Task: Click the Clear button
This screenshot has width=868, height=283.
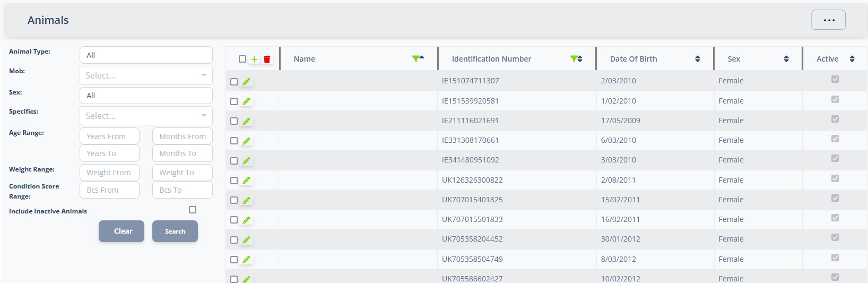Action: (121, 231)
